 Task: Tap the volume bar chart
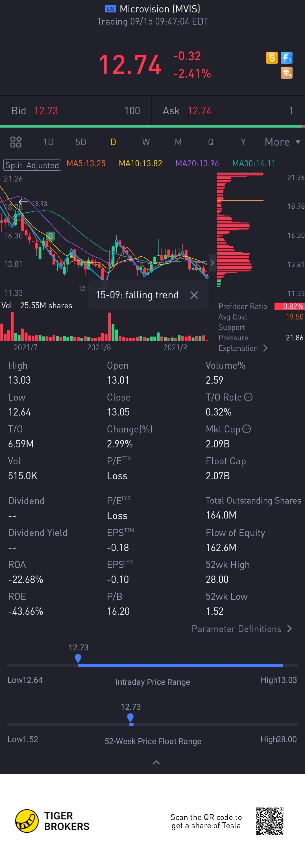(x=104, y=326)
